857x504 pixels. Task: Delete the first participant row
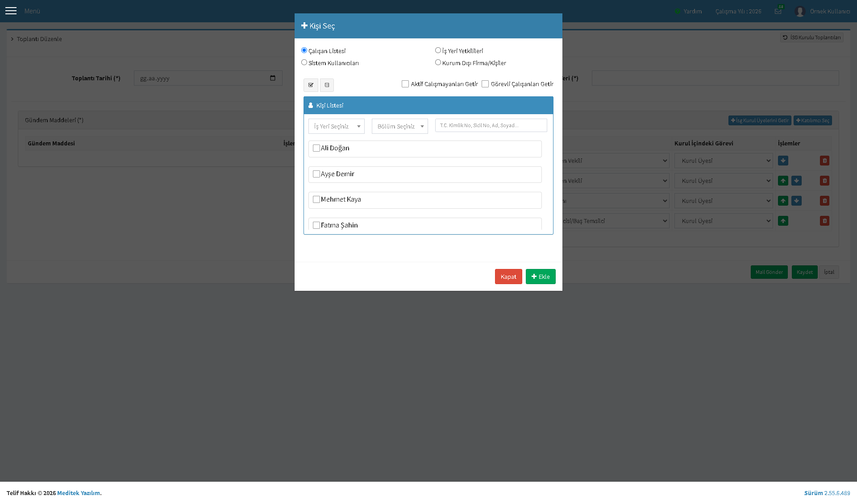824,161
